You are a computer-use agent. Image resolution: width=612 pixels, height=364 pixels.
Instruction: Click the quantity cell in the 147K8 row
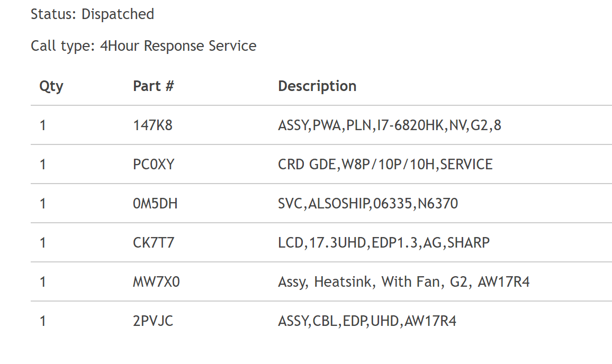point(43,125)
